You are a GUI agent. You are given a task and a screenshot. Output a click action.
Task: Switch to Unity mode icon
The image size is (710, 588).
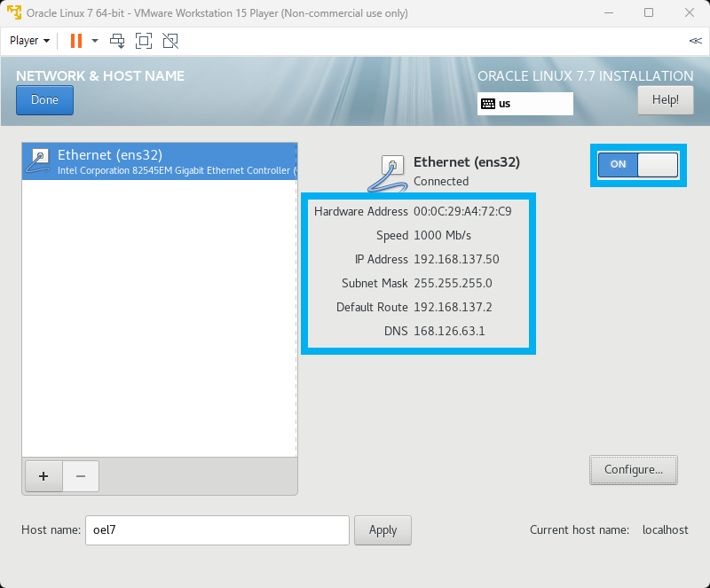[170, 41]
